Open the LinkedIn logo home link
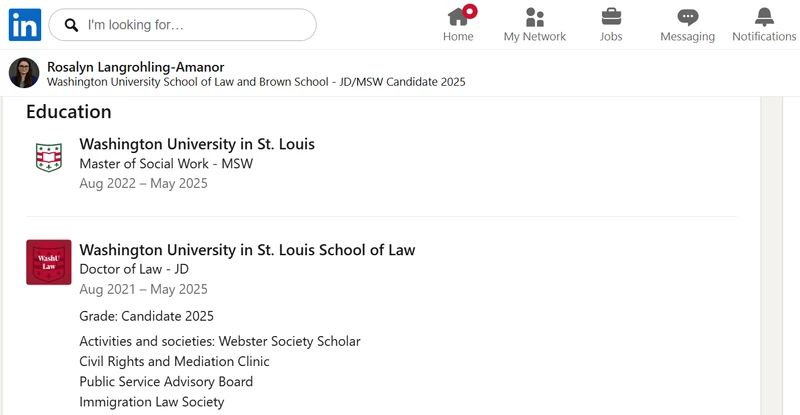 [x=24, y=25]
